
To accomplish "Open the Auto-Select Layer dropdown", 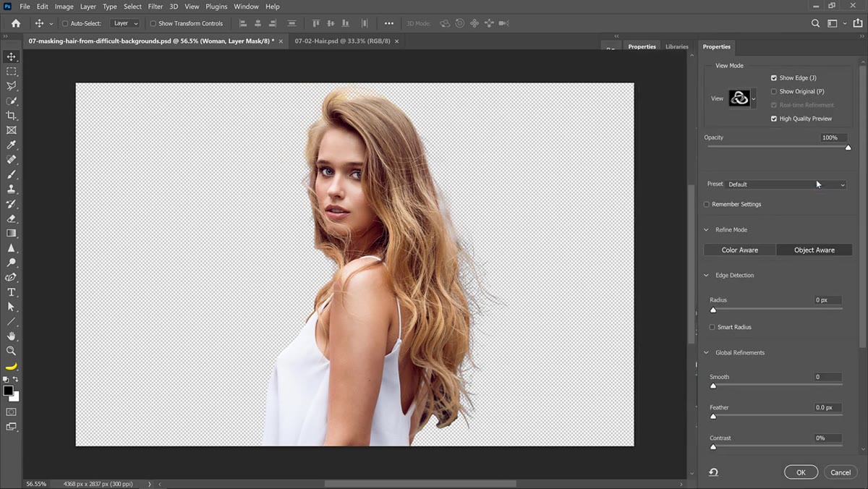I will pos(124,23).
